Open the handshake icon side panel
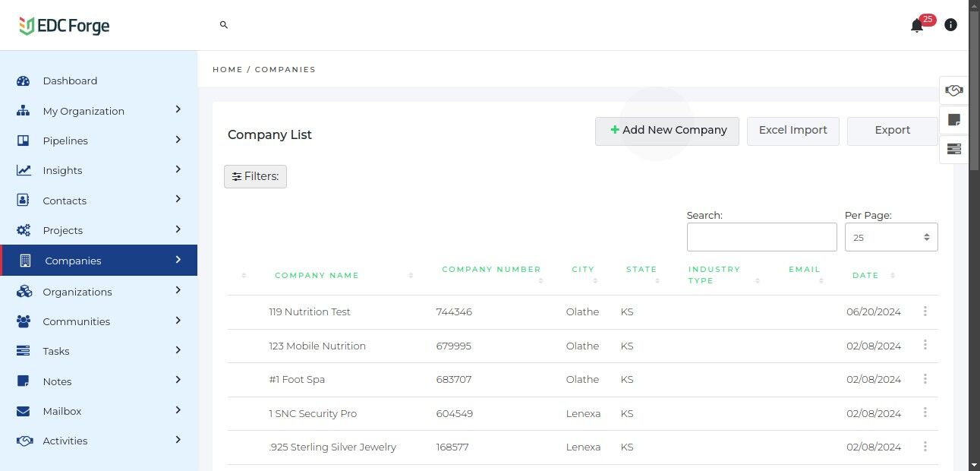The height and width of the screenshot is (471, 980). tap(954, 90)
